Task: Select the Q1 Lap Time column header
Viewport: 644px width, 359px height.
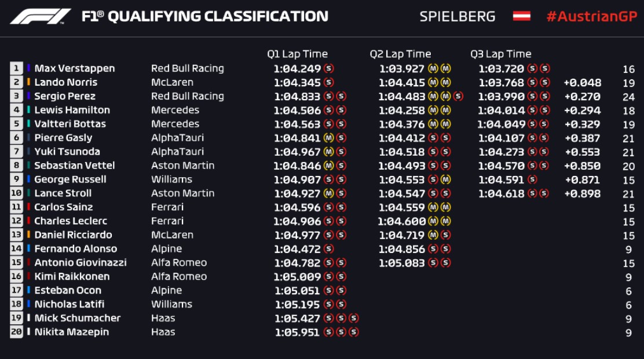Action: pyautogui.click(x=297, y=54)
